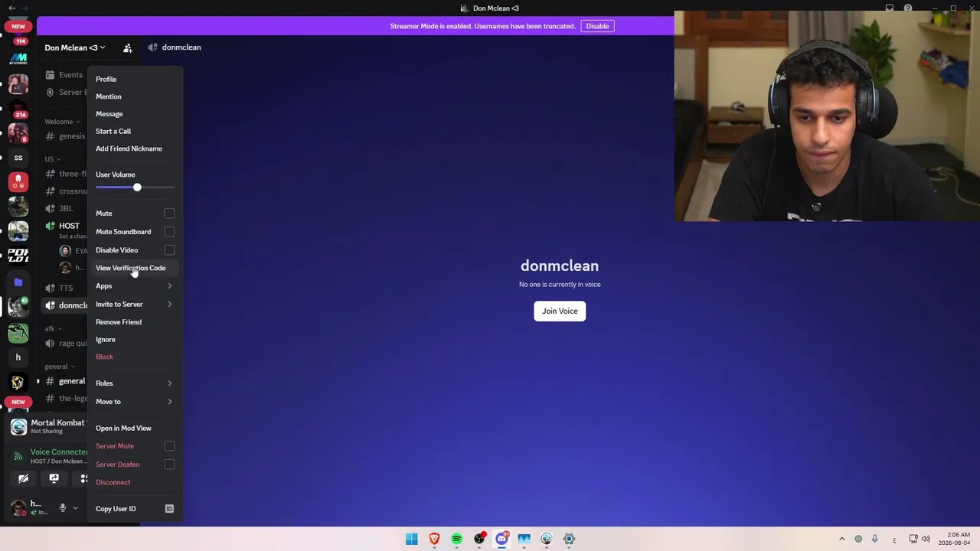The height and width of the screenshot is (551, 980).
Task: Open the create invite icon beside server name
Action: coord(128,47)
